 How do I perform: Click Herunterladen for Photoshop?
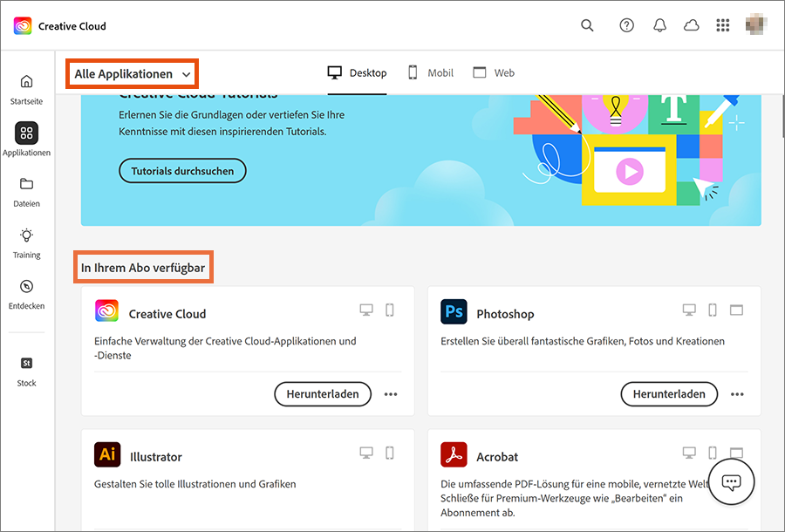[669, 394]
